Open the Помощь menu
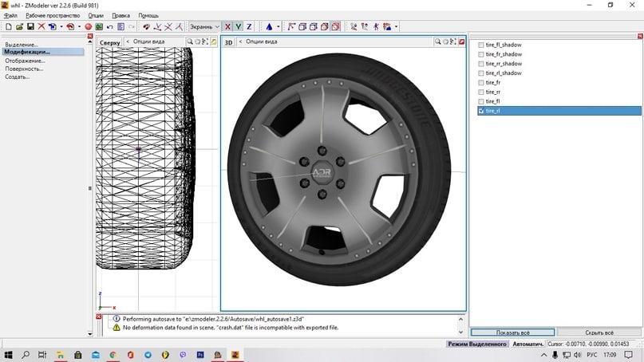Screen dimensions: 644x362 [148, 16]
